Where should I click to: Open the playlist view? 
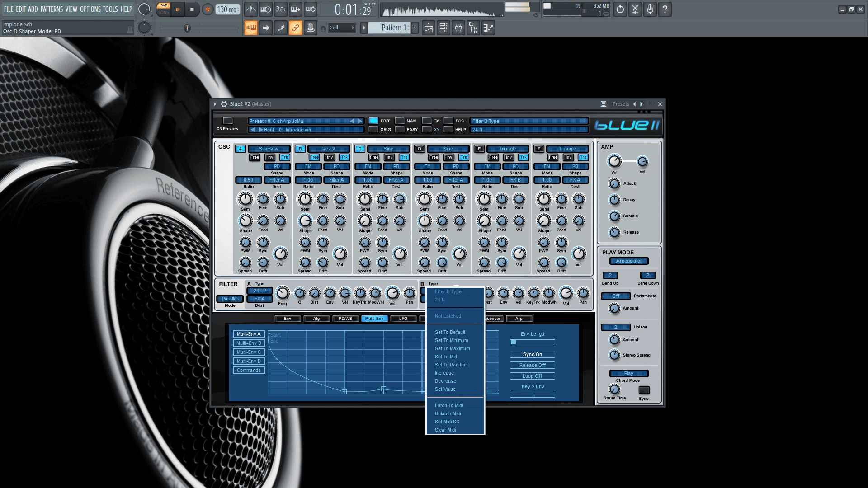[x=429, y=28]
